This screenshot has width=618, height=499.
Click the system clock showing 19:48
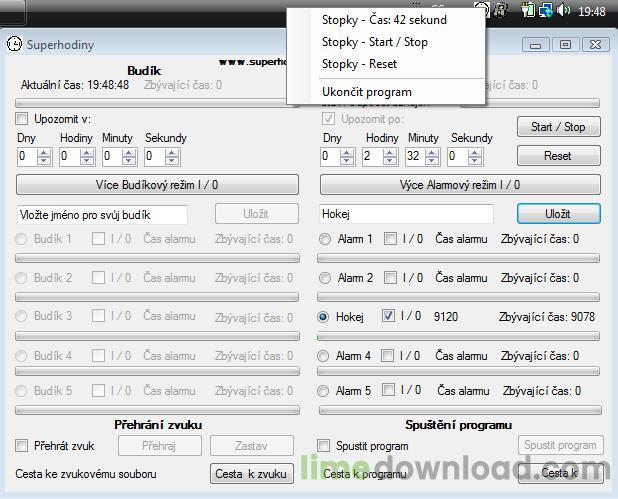point(593,12)
